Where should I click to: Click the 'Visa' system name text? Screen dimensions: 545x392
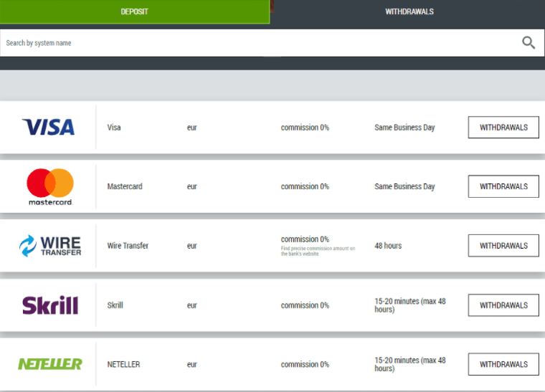[114, 128]
